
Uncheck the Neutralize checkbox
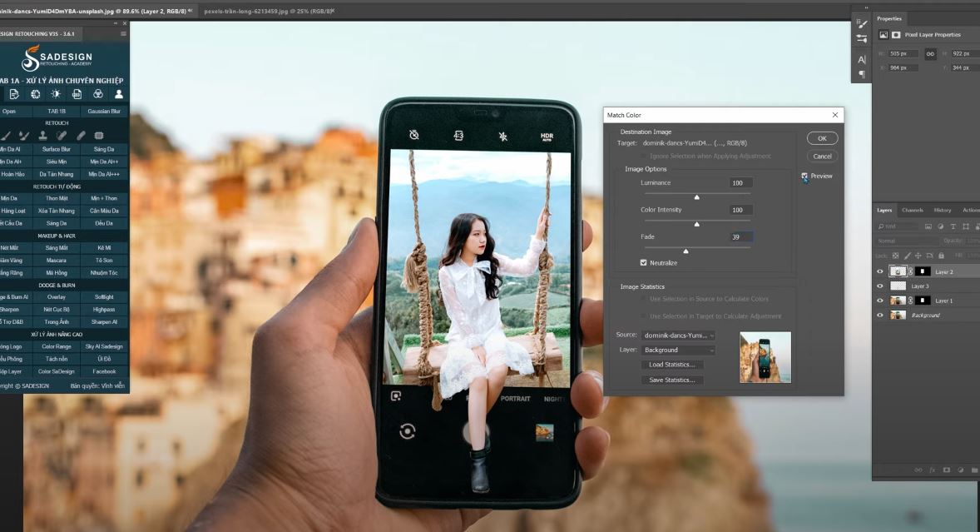[644, 262]
